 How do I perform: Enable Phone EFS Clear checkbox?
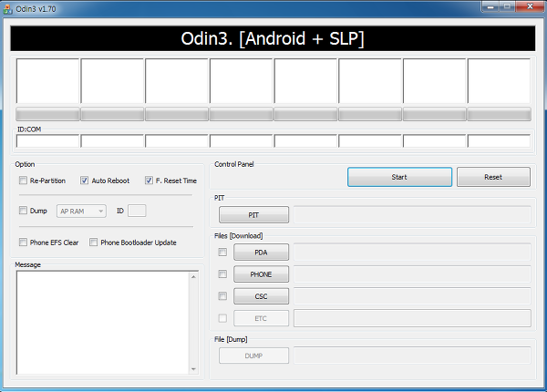click(x=23, y=242)
